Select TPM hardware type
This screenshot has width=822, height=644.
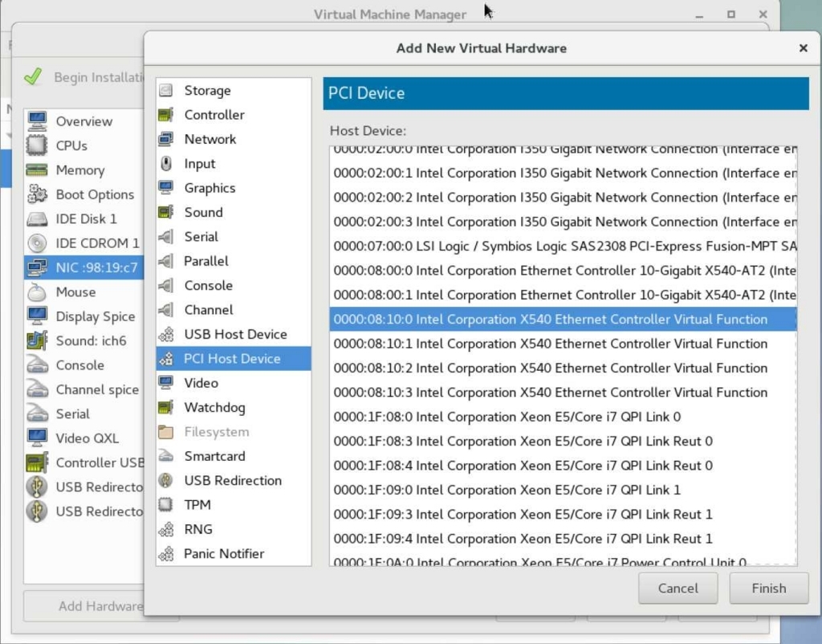click(234, 504)
